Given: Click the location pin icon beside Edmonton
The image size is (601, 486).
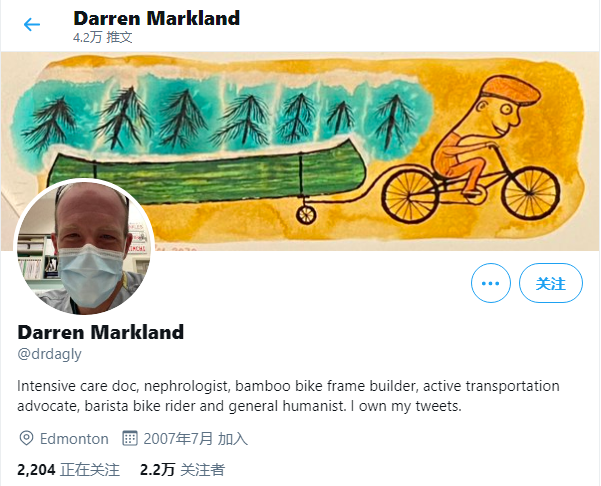Looking at the screenshot, I should pos(26,438).
